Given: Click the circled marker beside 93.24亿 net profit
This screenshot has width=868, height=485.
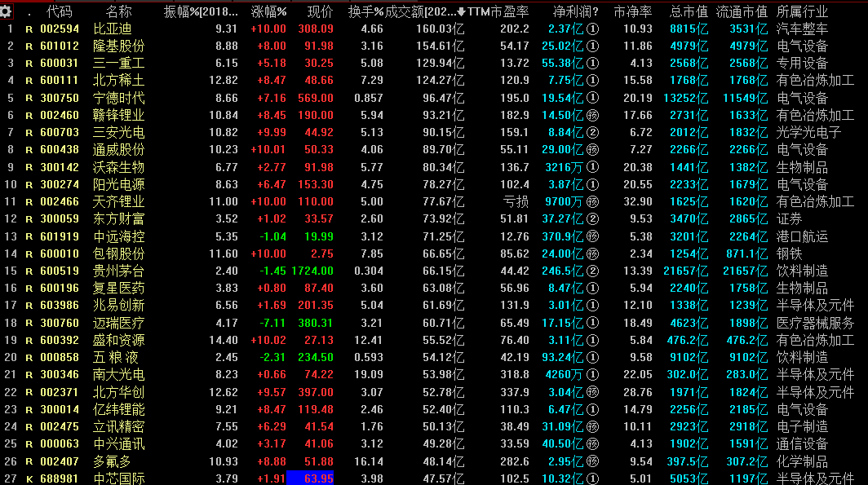Looking at the screenshot, I should tap(592, 357).
